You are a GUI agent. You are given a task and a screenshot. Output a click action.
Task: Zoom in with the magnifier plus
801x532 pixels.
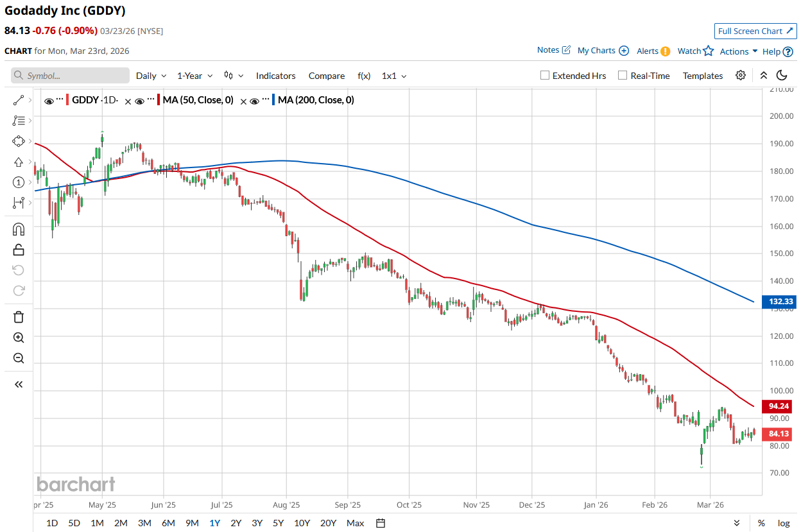[18, 338]
